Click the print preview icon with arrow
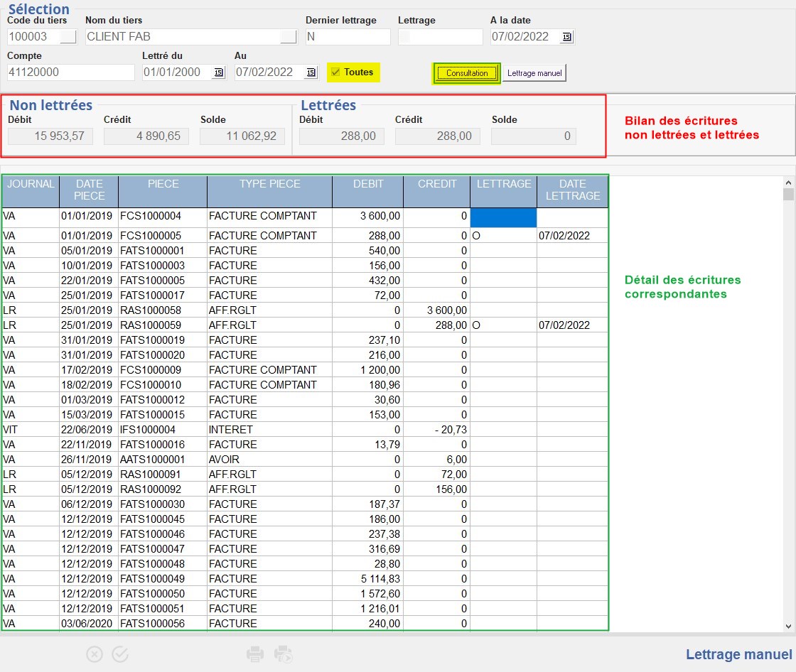Screen dimensions: 796x672 pyautogui.click(x=284, y=654)
